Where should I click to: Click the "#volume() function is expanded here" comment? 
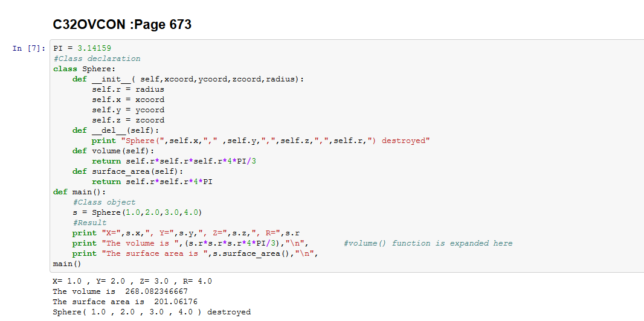pos(428,243)
